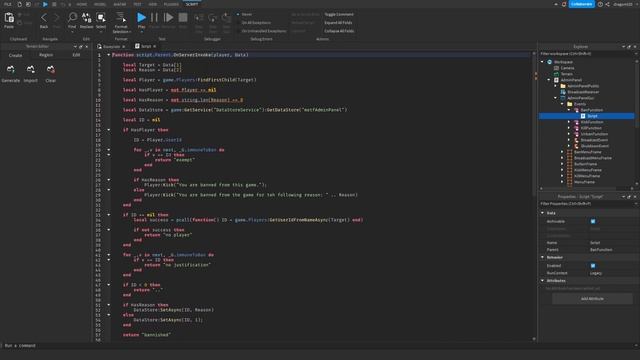Click the Pause playback button
Viewport: 640px width, 360px height.
point(154,18)
